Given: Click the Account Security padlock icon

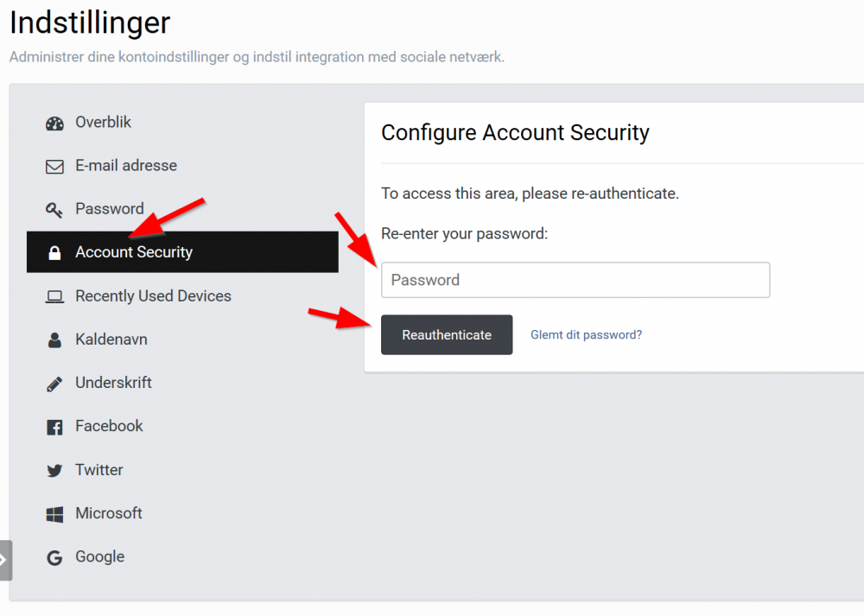Looking at the screenshot, I should pos(54,253).
